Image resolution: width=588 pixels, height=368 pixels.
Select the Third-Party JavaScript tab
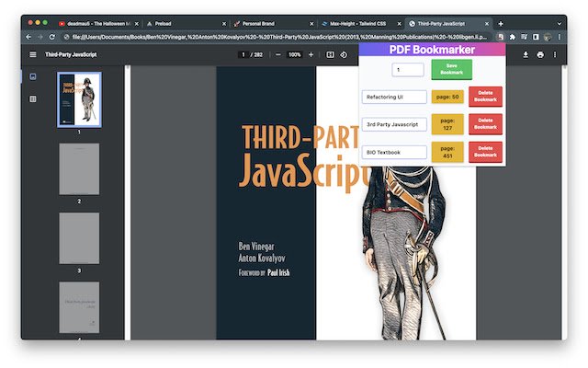[x=447, y=24]
